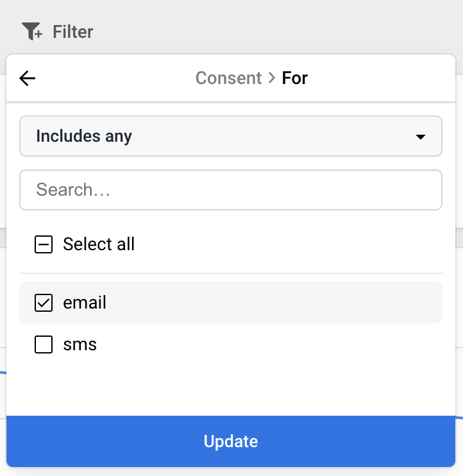463x476 pixels.
Task: Select the email option label
Action: point(85,303)
